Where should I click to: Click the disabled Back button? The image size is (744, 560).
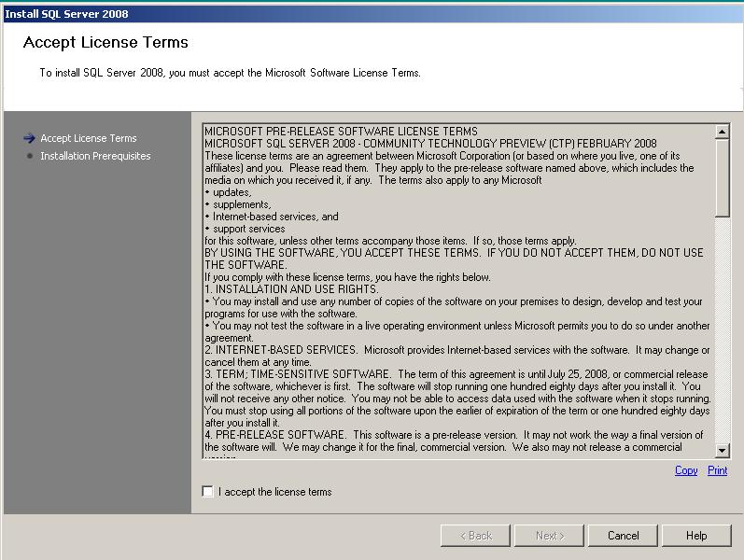[475, 536]
